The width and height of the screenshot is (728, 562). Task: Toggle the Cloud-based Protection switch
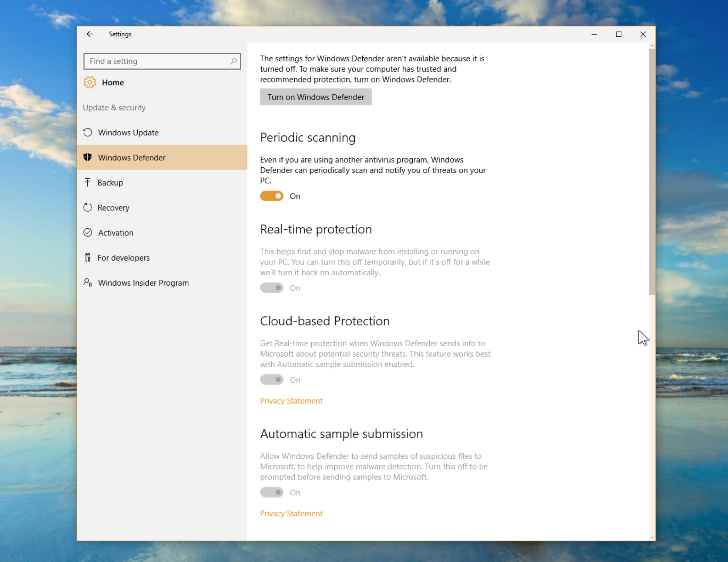272,380
